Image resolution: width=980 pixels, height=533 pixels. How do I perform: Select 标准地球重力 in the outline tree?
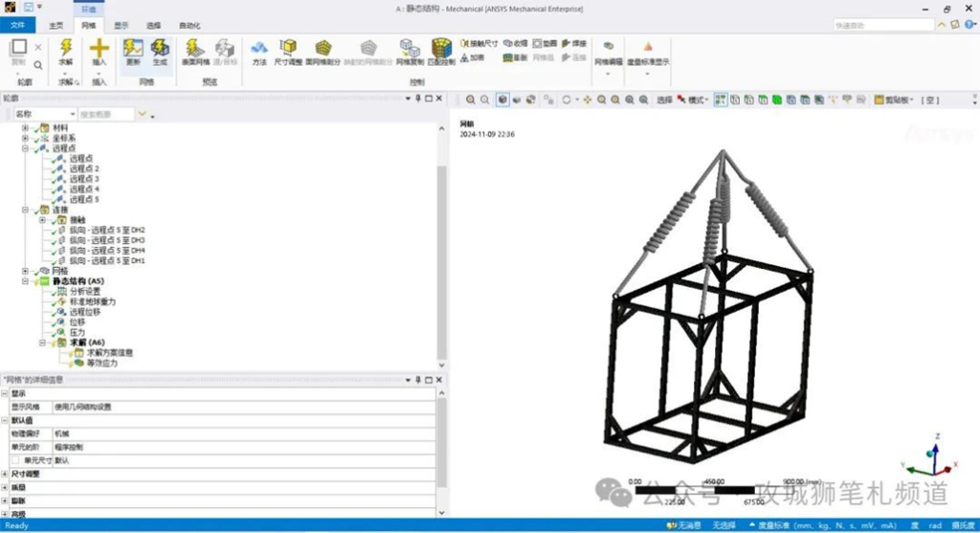[x=92, y=301]
